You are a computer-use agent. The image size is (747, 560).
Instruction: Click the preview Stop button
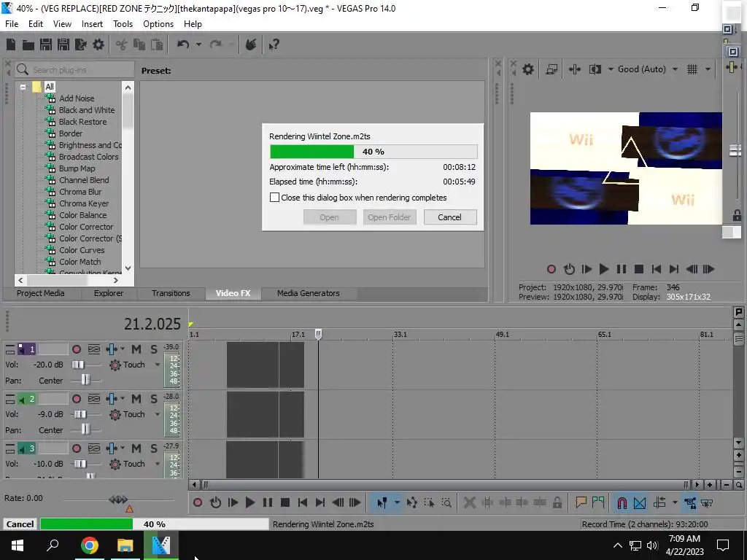coord(639,269)
